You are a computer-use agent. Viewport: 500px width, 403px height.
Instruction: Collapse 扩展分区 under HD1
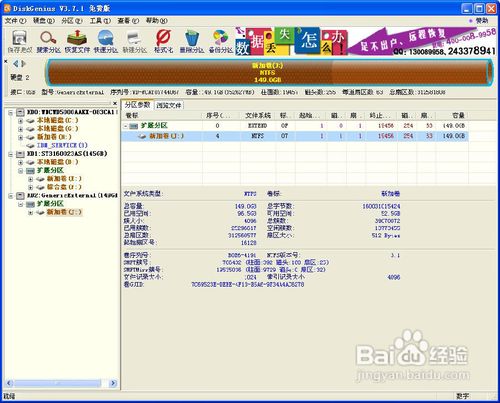coord(21,171)
